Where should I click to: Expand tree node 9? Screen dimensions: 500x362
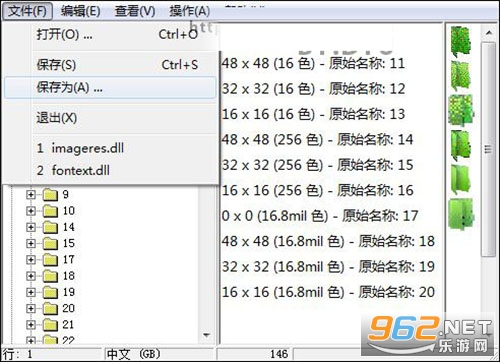(x=31, y=194)
